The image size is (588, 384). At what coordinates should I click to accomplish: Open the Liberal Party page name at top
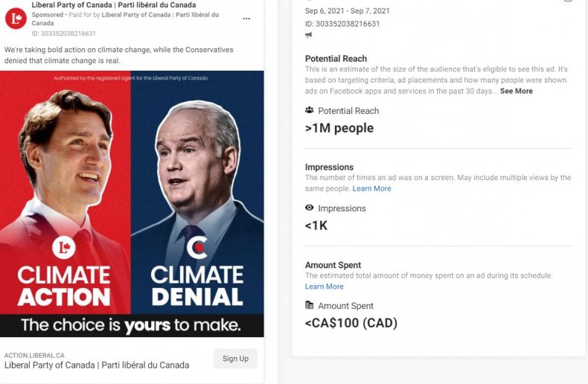click(x=114, y=5)
